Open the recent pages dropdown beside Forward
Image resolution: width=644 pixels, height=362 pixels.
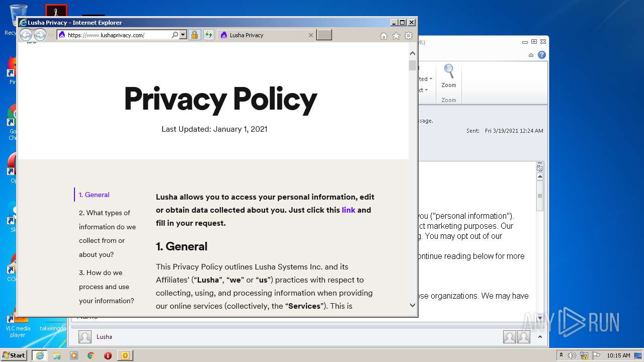click(x=51, y=35)
